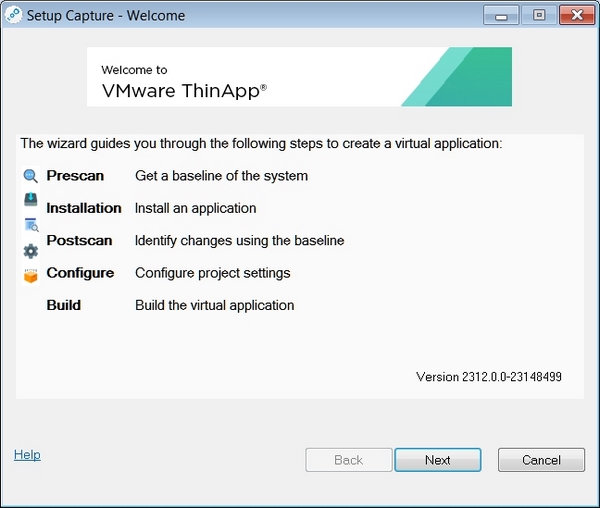Click the Build orange box icon
The width and height of the screenshot is (600, 508).
click(31, 276)
